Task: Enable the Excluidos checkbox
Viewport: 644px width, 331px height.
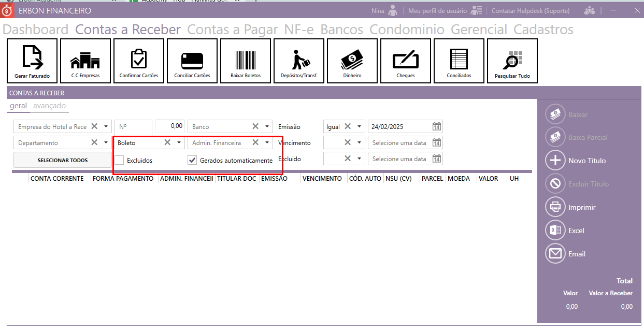Action: 119,161
